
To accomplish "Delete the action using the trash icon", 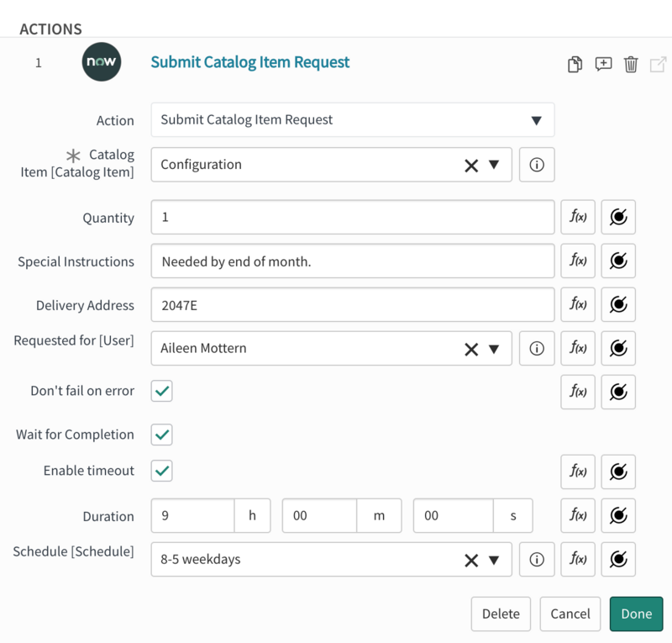I will pos(631,65).
